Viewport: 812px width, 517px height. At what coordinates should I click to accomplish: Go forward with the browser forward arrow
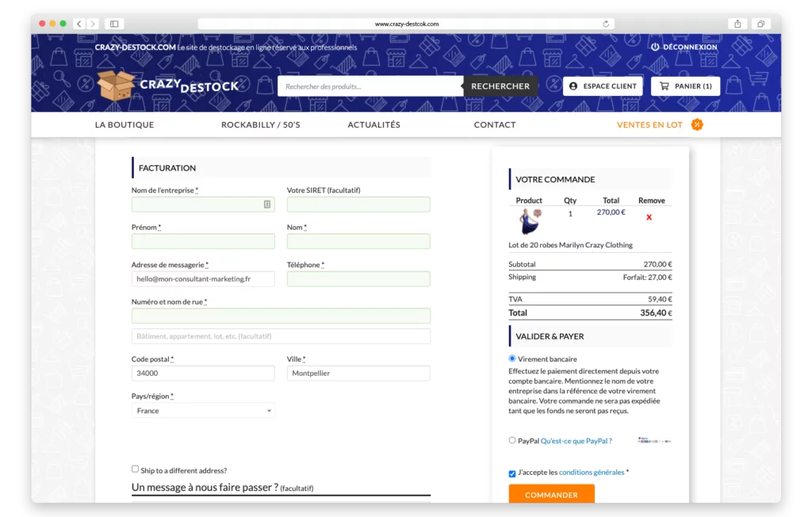pyautogui.click(x=93, y=24)
